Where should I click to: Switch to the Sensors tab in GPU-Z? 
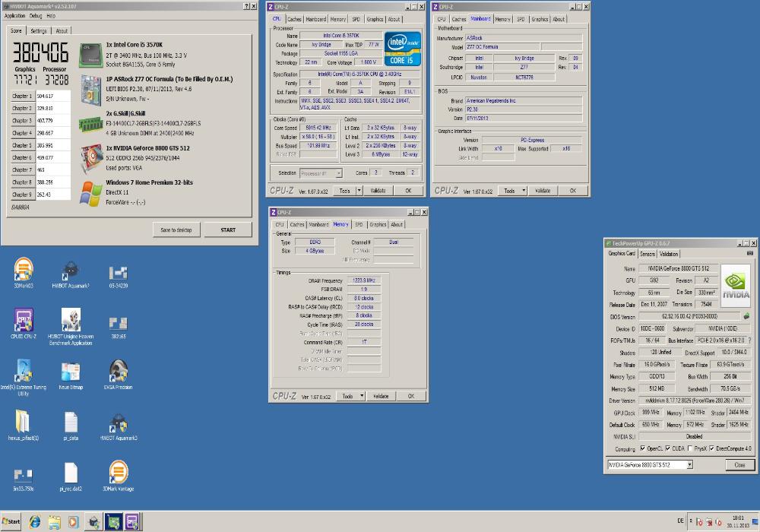648,254
